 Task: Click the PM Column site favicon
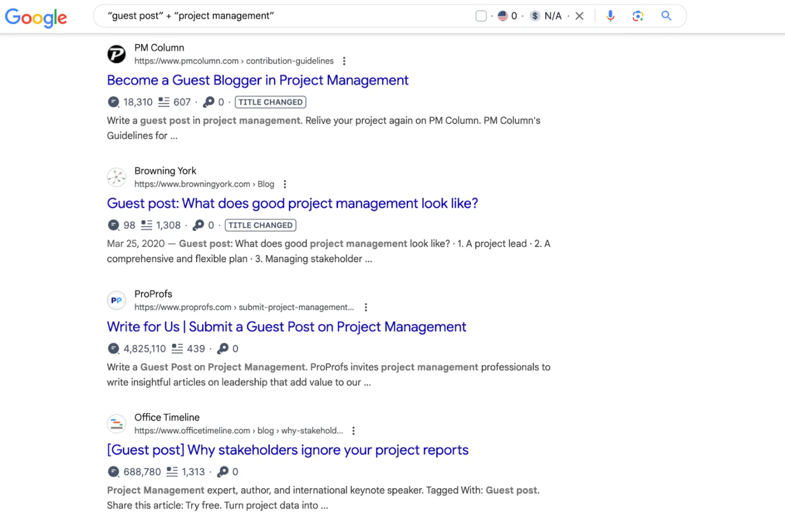pyautogui.click(x=116, y=54)
